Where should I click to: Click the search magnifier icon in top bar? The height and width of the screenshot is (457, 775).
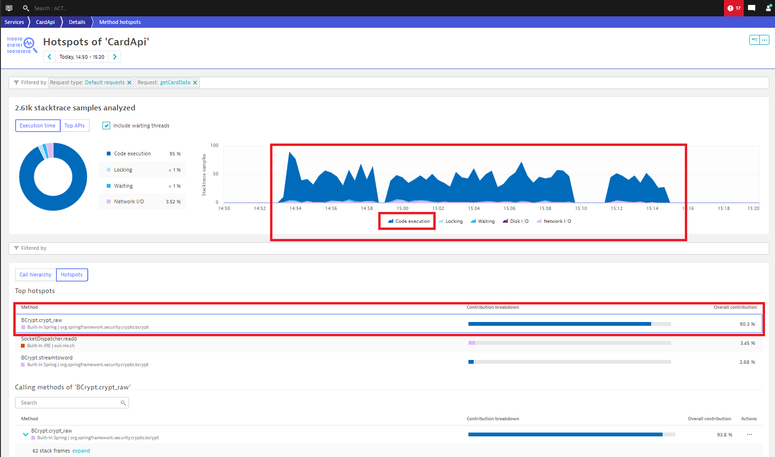point(26,8)
